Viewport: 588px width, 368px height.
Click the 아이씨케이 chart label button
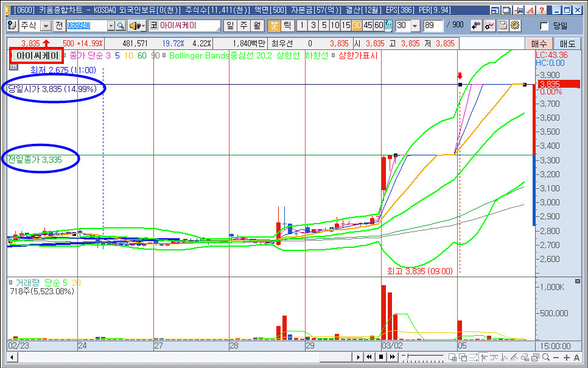click(x=37, y=55)
